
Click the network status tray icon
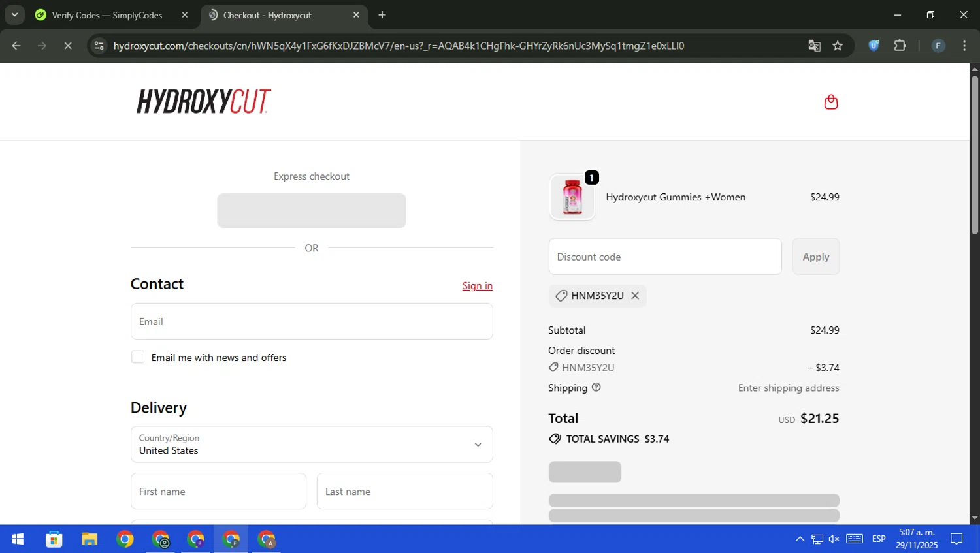coord(817,539)
